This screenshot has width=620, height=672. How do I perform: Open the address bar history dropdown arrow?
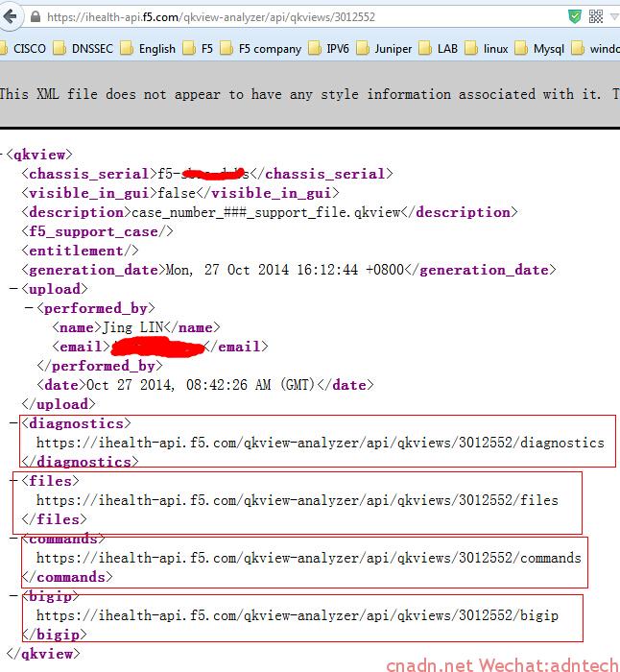click(x=615, y=16)
